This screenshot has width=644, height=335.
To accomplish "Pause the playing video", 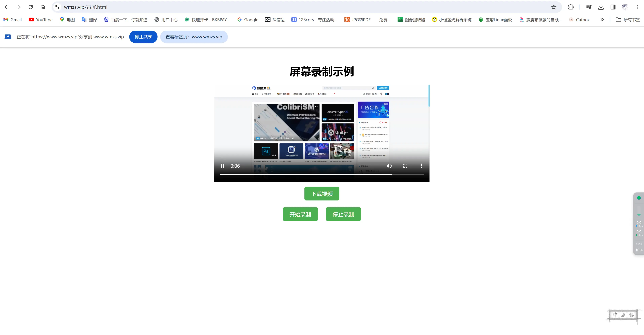I will [222, 166].
